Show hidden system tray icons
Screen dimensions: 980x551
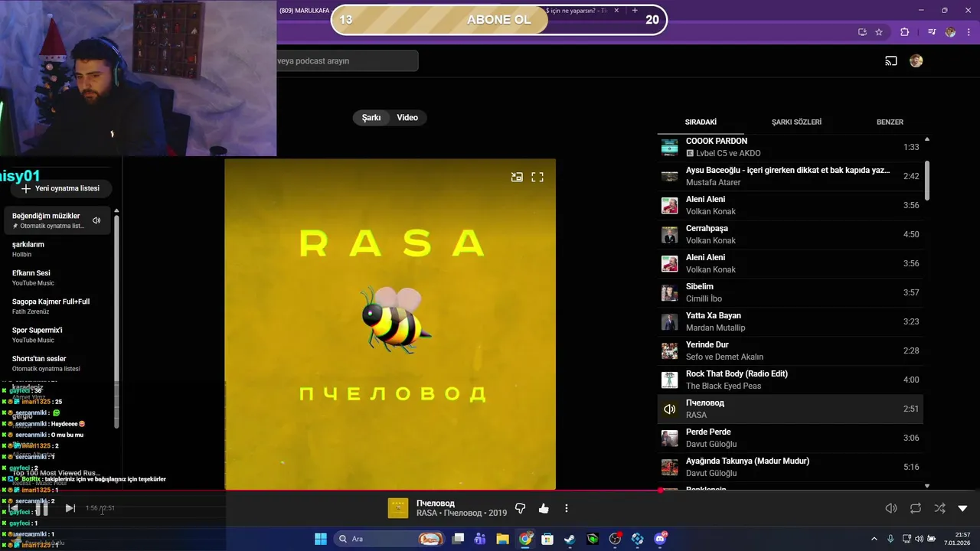[874, 539]
